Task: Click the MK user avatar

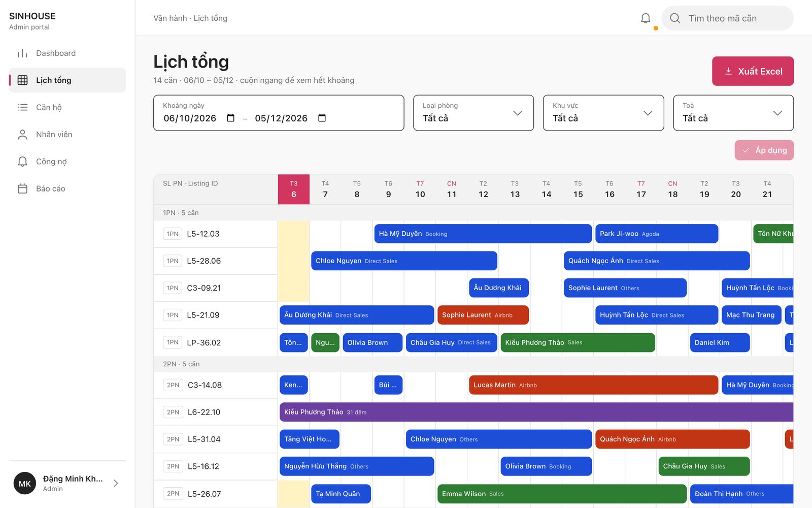Action: coord(25,484)
